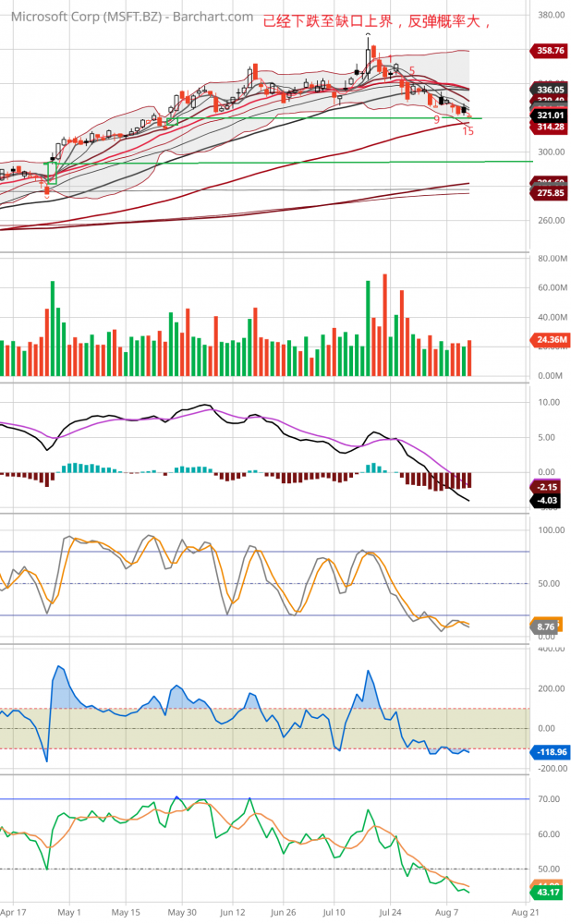Select the 380.00 price axis label

(551, 16)
